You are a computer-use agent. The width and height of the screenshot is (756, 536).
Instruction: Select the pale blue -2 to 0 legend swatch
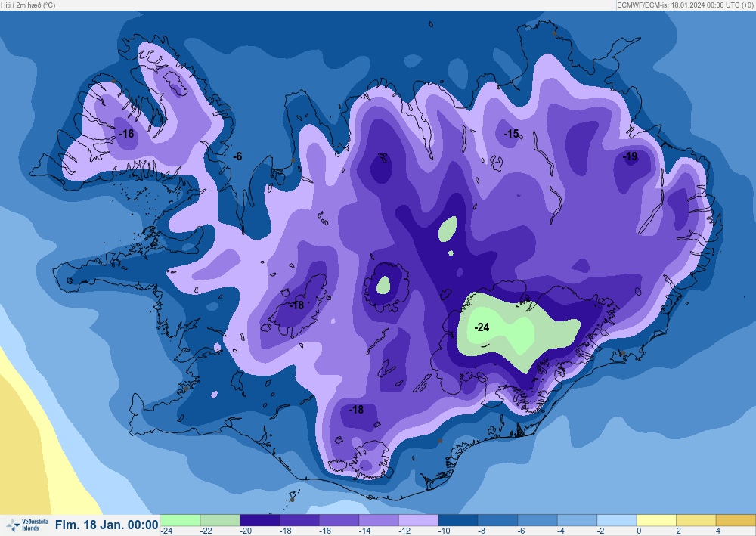click(617, 520)
